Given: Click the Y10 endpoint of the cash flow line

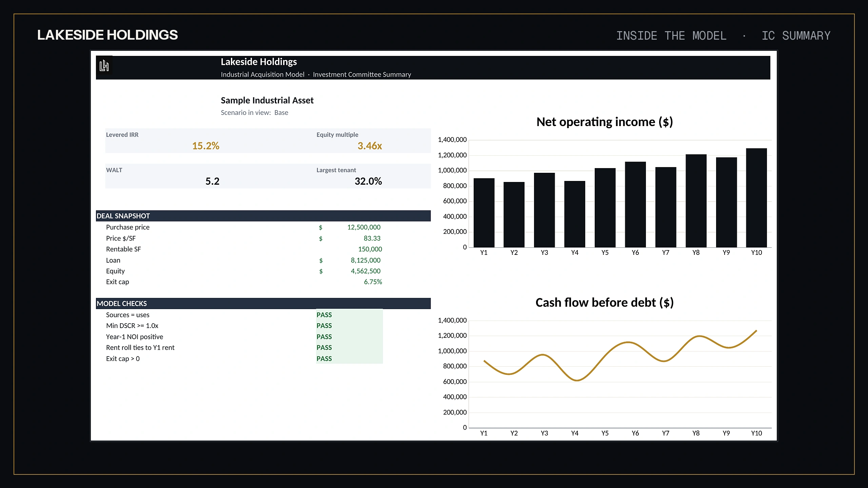Looking at the screenshot, I should [x=756, y=331].
